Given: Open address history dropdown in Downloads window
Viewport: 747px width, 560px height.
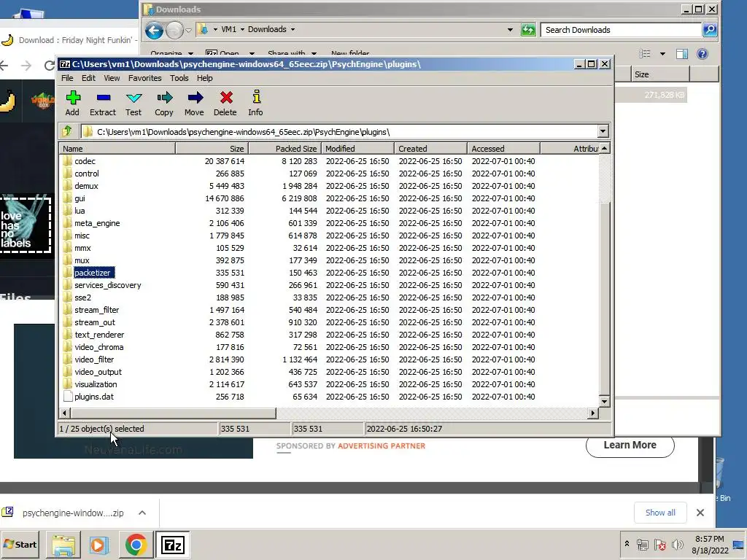Looking at the screenshot, I should click(510, 29).
